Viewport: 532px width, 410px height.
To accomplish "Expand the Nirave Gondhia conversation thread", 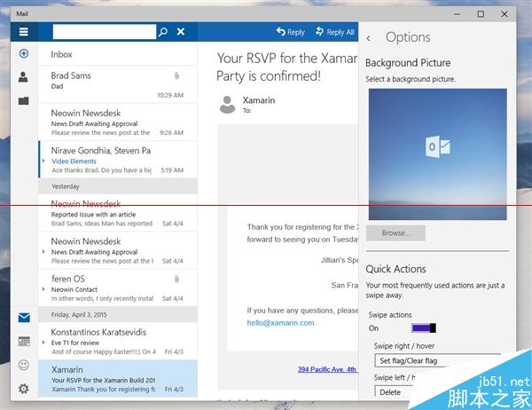I will (x=43, y=161).
